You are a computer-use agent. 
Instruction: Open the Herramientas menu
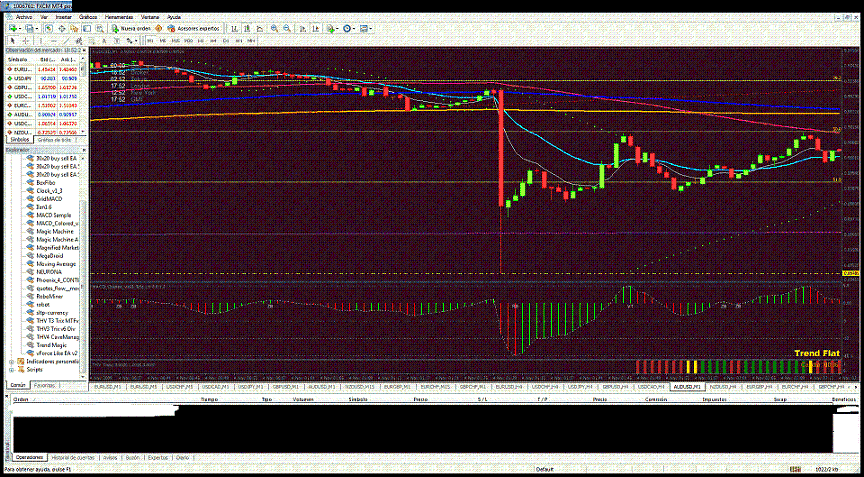(x=120, y=18)
